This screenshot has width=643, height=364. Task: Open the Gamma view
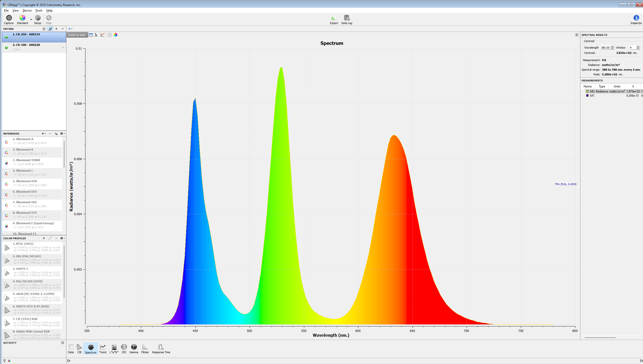pos(134,348)
